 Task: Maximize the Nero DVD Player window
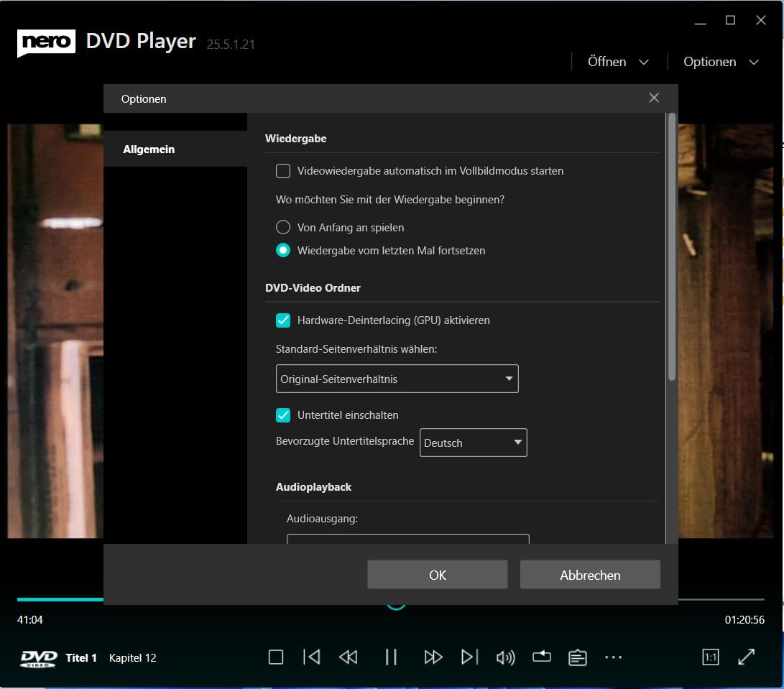pos(731,20)
